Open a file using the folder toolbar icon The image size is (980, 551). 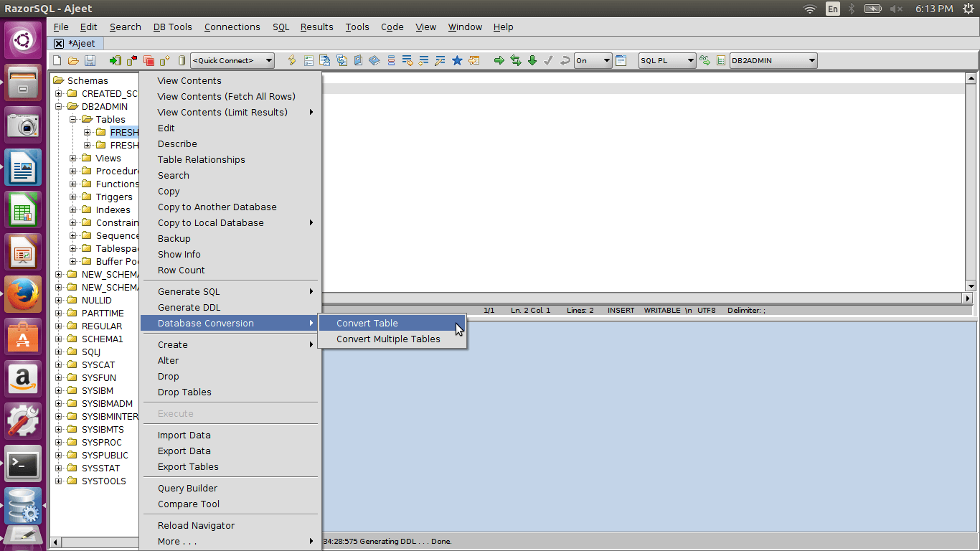pyautogui.click(x=73, y=60)
